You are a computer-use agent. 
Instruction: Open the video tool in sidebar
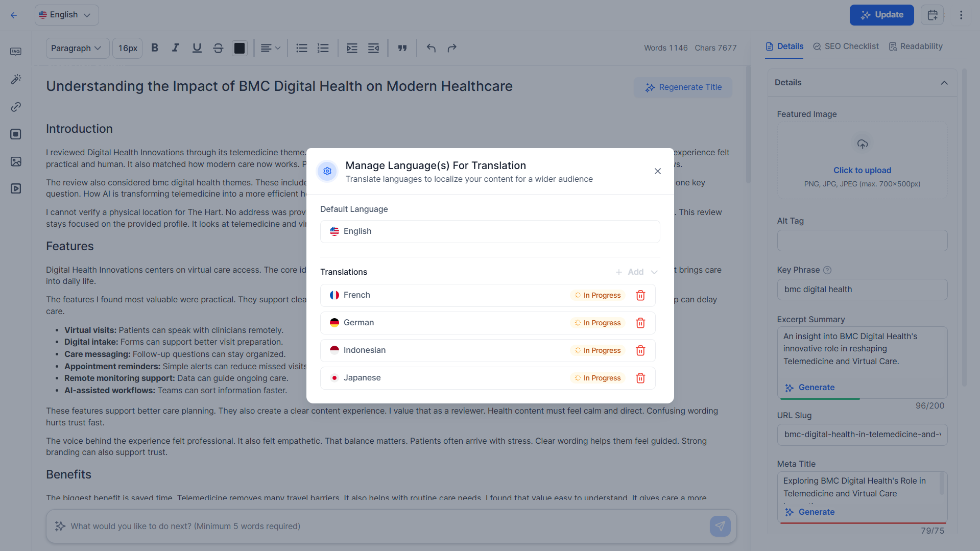16,188
